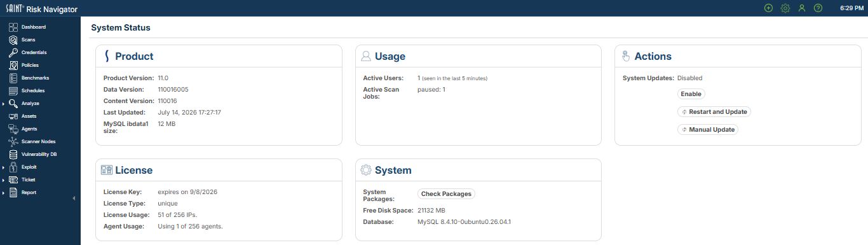Expand the Report submenu arrow

[x=4, y=193]
